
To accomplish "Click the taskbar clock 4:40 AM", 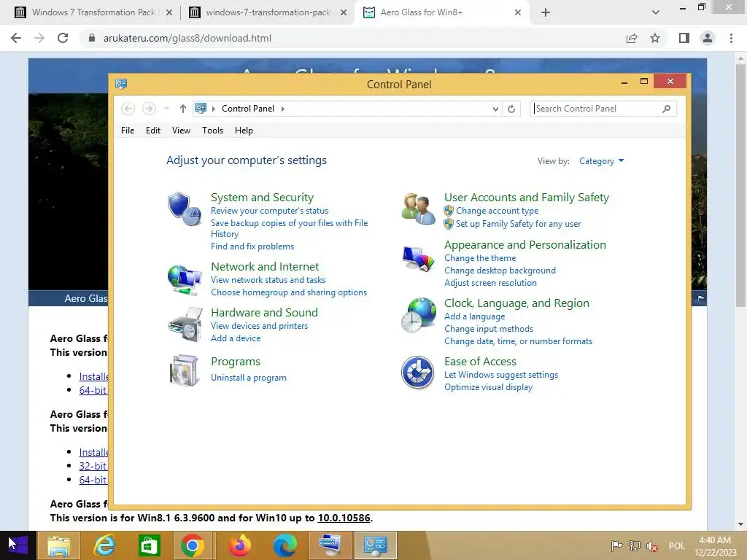I will [x=715, y=540].
